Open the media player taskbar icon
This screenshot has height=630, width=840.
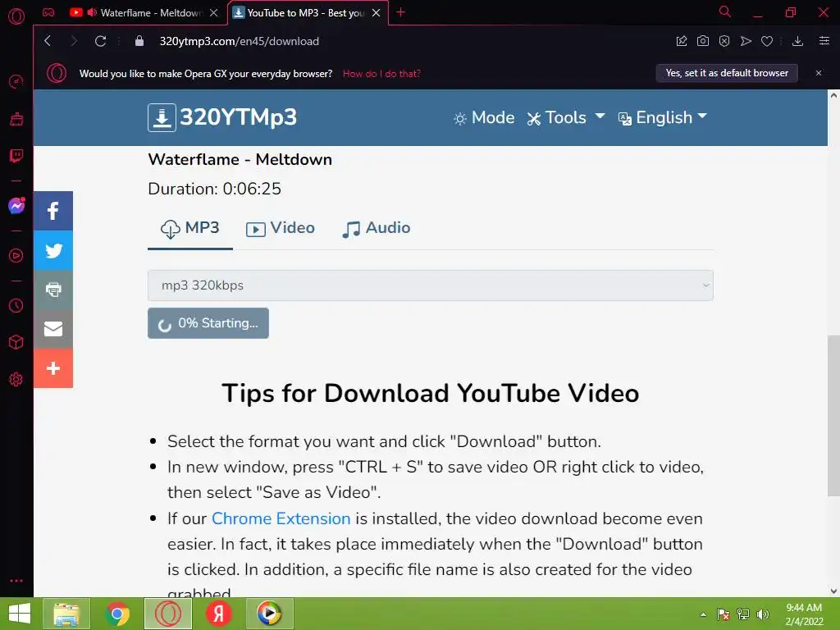coord(269,614)
